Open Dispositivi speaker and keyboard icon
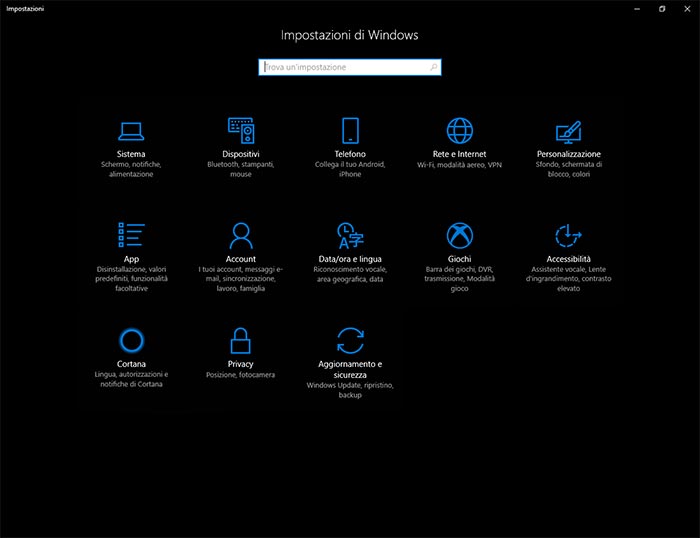 [241, 131]
